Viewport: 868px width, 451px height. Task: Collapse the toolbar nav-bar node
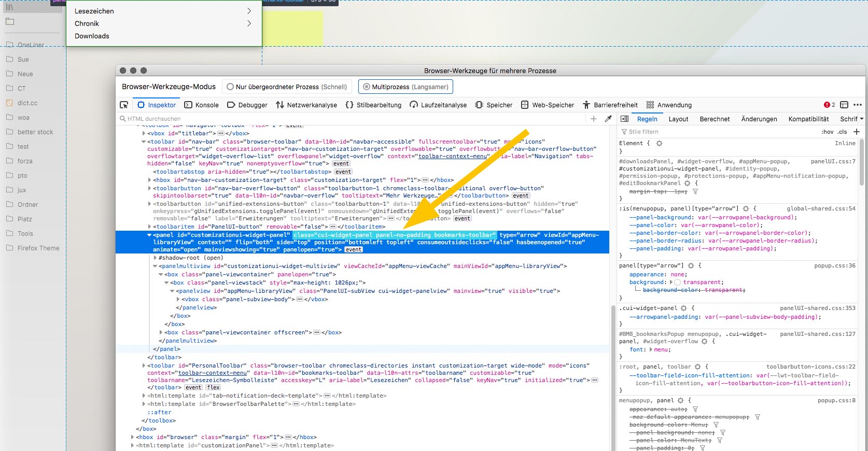144,142
